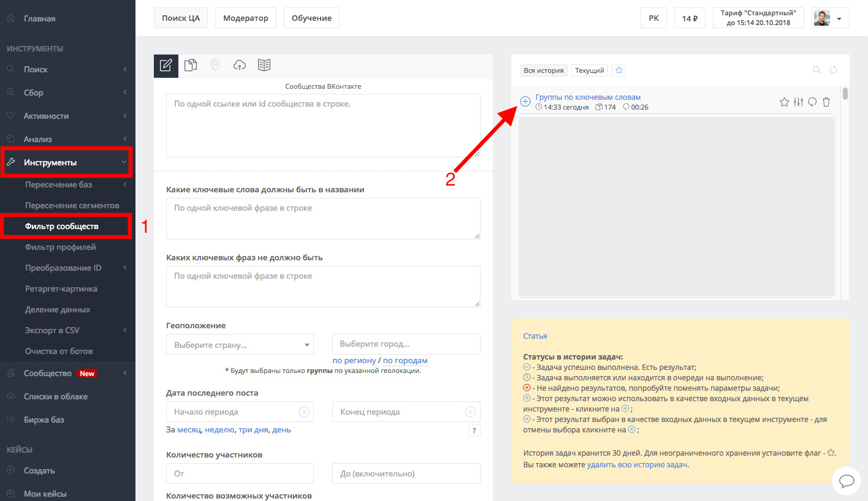Select result using blue plus circle

coord(525,102)
